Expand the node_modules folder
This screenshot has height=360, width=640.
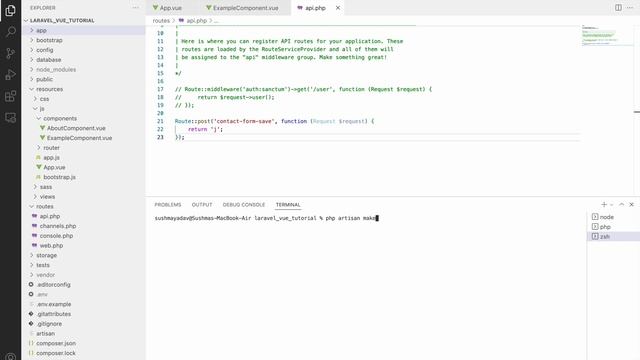tap(83, 69)
